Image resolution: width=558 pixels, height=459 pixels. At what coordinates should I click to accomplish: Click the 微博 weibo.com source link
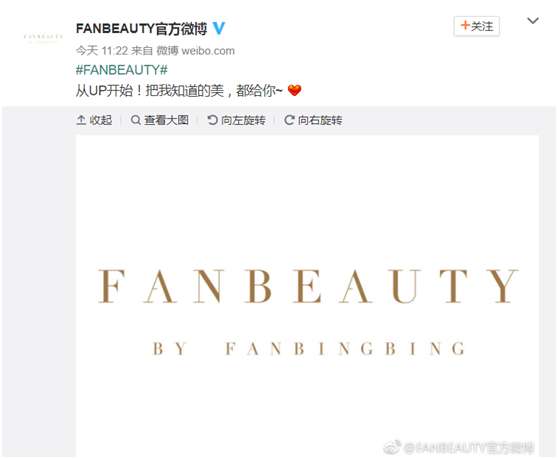(x=196, y=51)
